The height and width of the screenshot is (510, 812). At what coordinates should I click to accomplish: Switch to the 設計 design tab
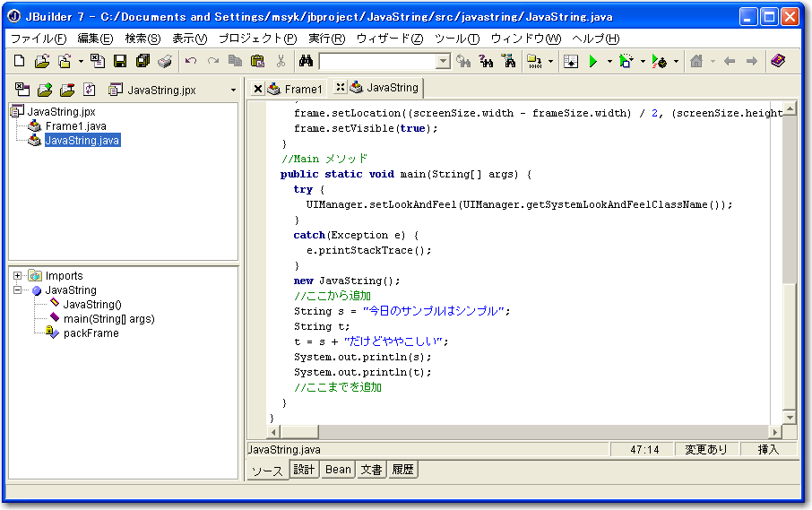[305, 470]
